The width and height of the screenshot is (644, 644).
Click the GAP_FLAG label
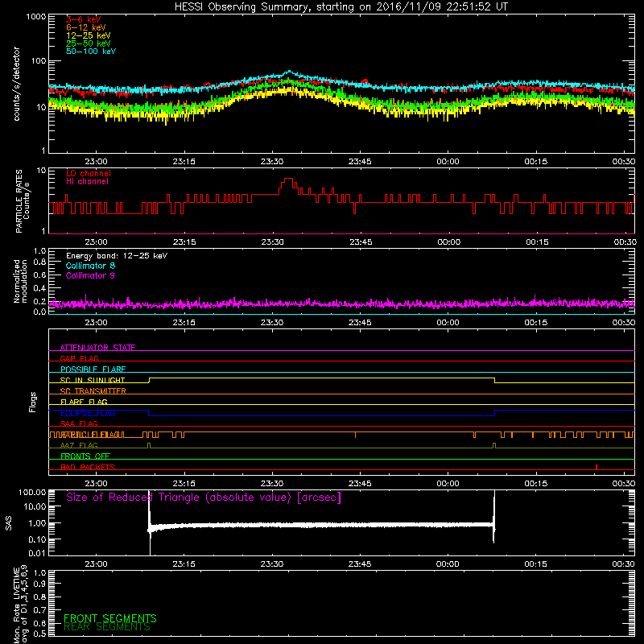point(79,358)
